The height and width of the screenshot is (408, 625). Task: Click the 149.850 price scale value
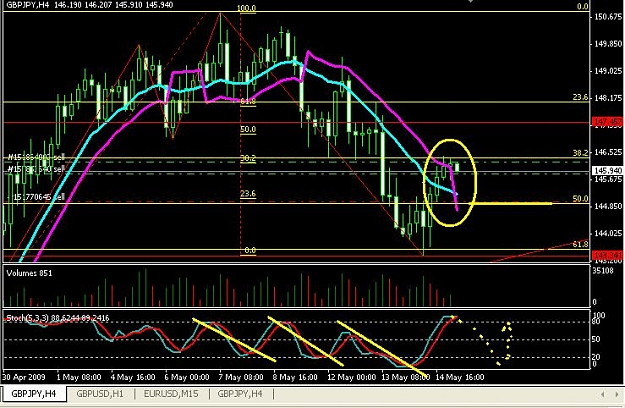coord(608,44)
